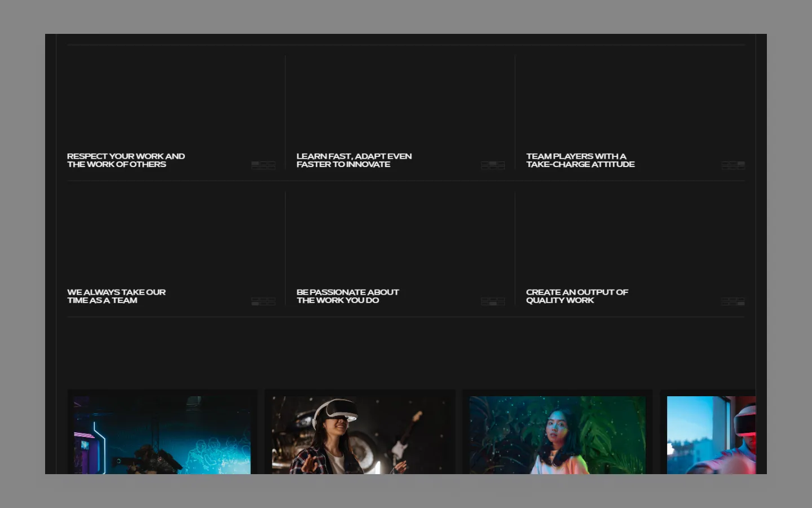
Task: Open the partially visible VR headset photo at right
Action: point(710,435)
